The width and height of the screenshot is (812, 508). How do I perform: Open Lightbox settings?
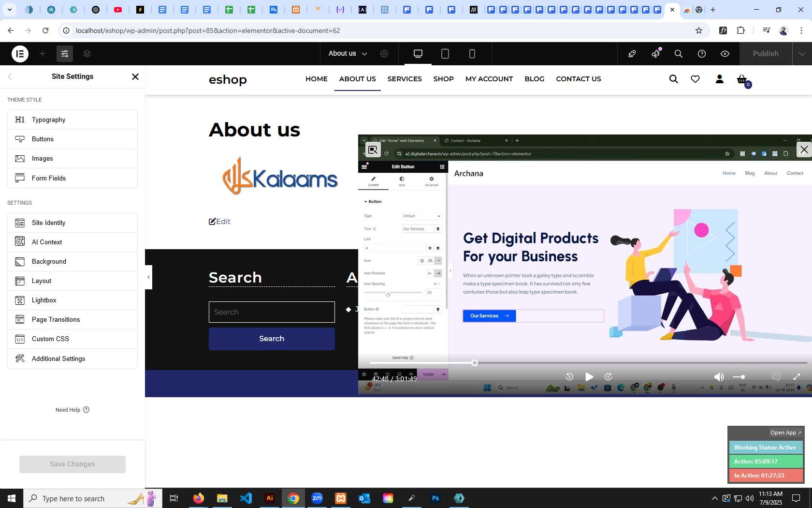coord(72,300)
